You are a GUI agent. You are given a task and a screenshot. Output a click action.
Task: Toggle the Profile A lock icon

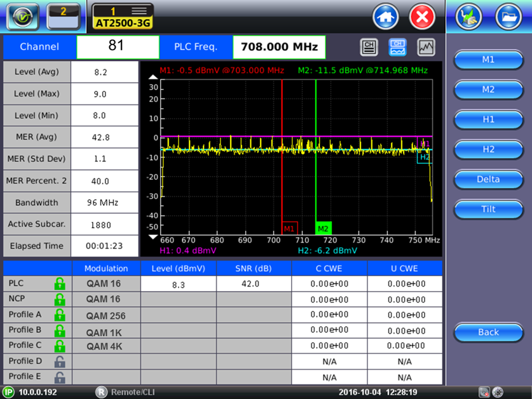pyautogui.click(x=59, y=316)
